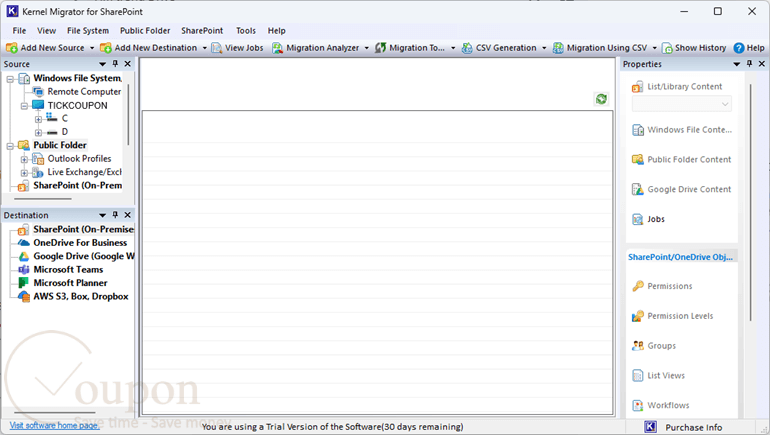
Task: Click the green refresh icon in center pane
Action: pyautogui.click(x=601, y=99)
